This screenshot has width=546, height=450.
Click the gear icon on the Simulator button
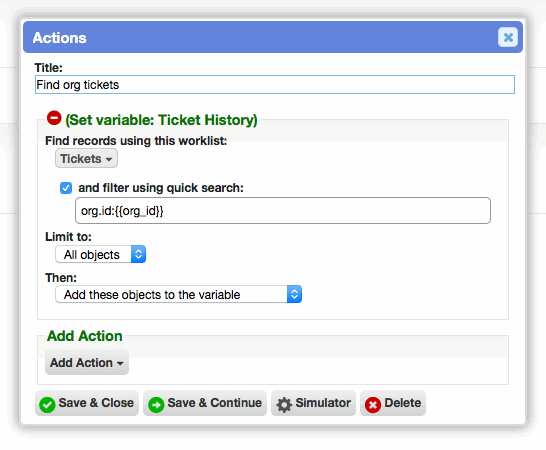click(284, 405)
